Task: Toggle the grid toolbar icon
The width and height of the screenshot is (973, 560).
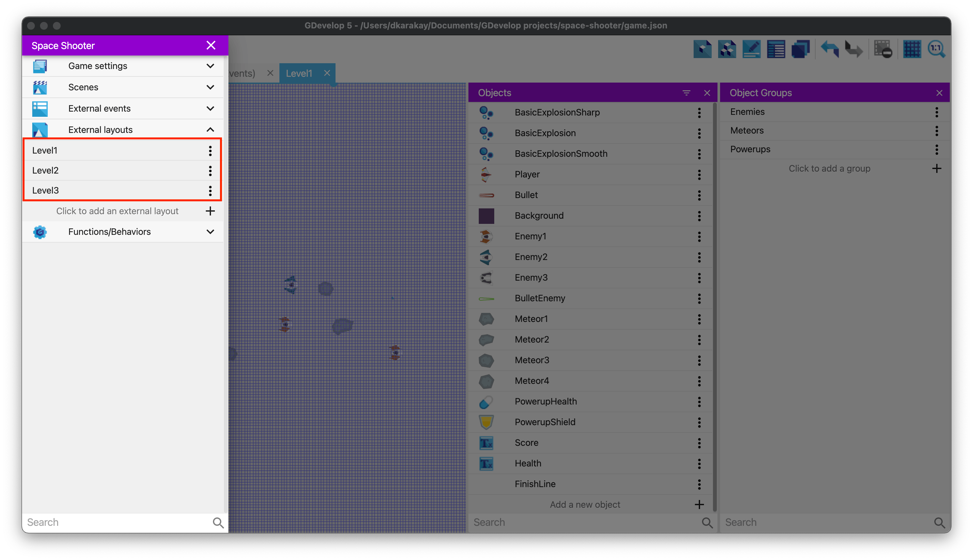Action: click(912, 49)
